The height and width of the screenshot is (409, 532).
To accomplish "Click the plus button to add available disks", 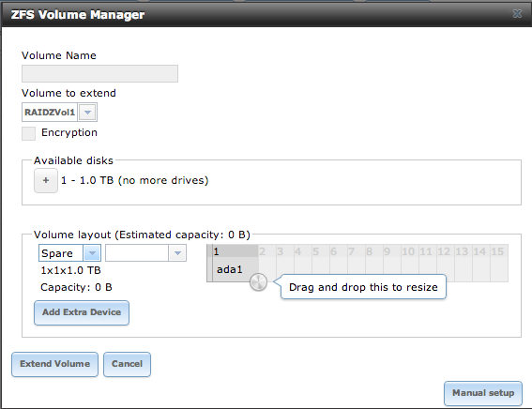I will tap(46, 180).
